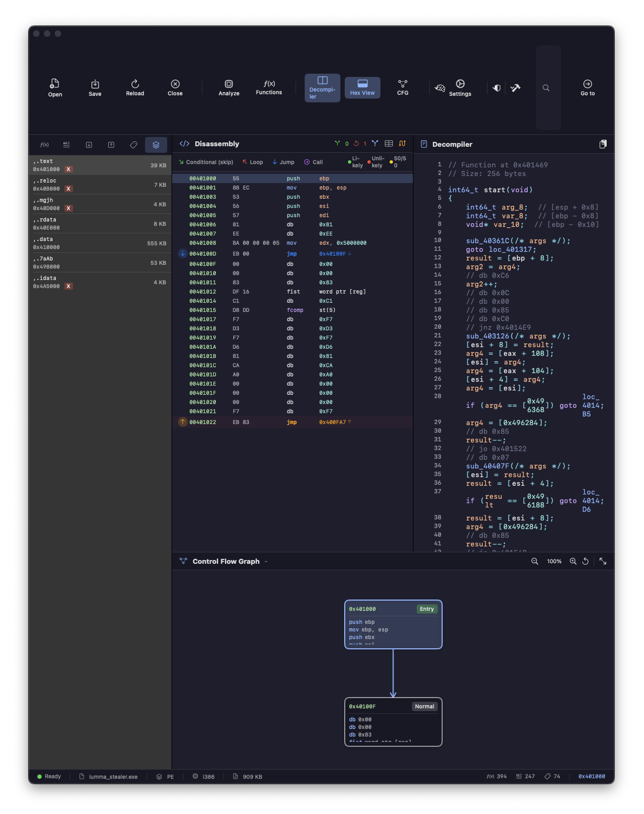Click the highlighted layers icon in the sidebar

pos(156,145)
